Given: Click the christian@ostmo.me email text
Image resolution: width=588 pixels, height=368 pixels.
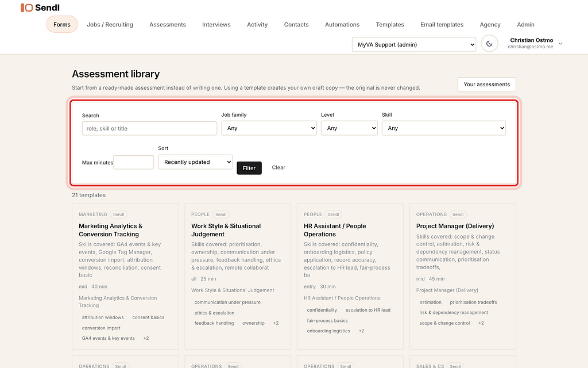Looking at the screenshot, I should coord(530,47).
